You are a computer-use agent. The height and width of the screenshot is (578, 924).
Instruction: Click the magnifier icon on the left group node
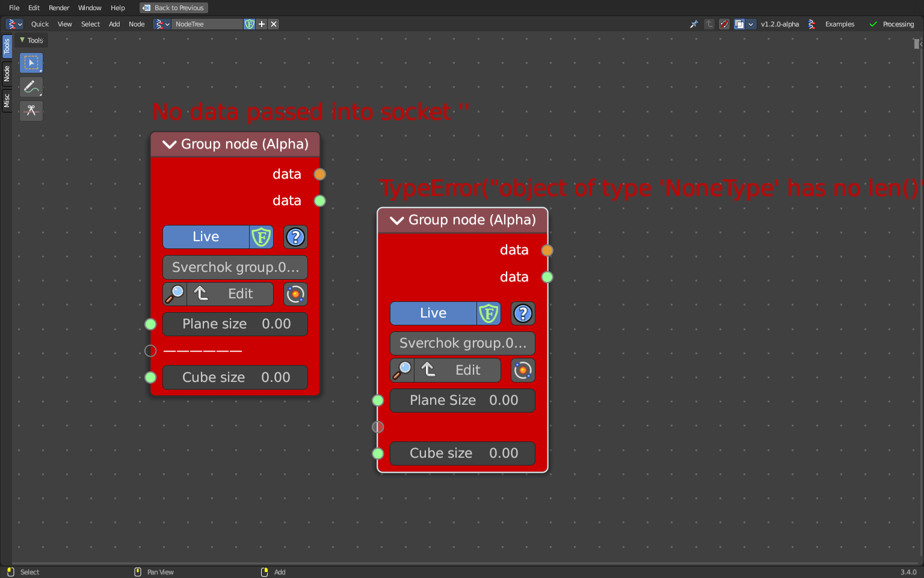[x=174, y=294]
